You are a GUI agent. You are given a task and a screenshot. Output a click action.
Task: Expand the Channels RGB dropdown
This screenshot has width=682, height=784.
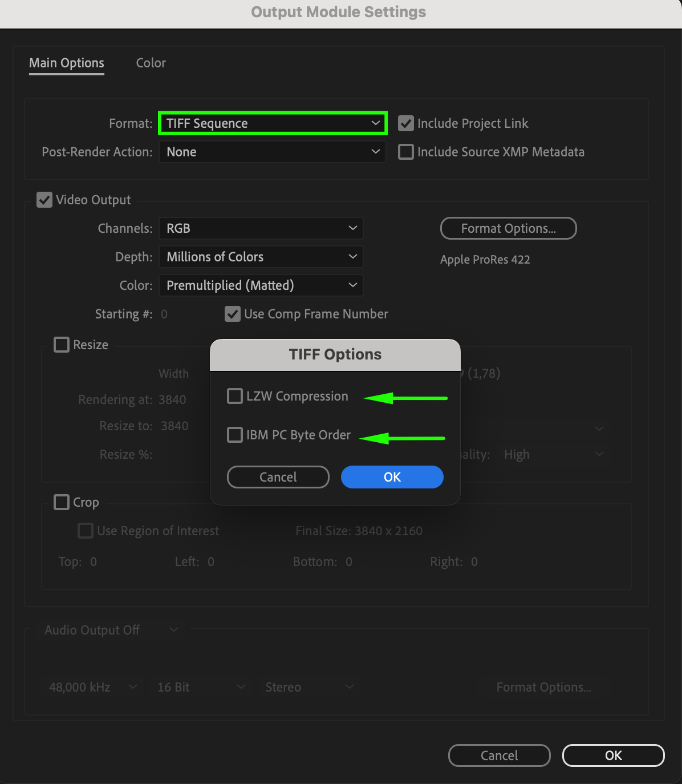tap(261, 228)
